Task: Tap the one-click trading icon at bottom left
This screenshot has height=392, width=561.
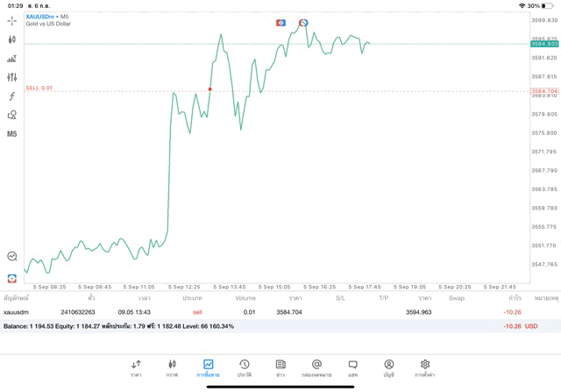Action: tap(12, 256)
